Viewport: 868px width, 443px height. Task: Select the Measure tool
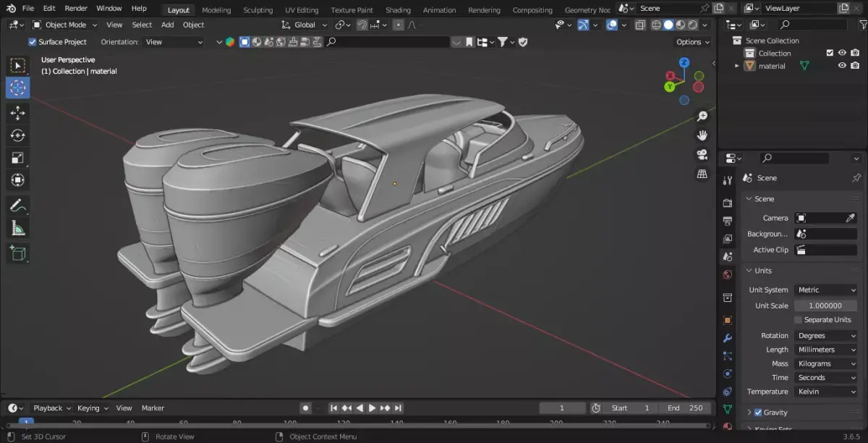18,229
